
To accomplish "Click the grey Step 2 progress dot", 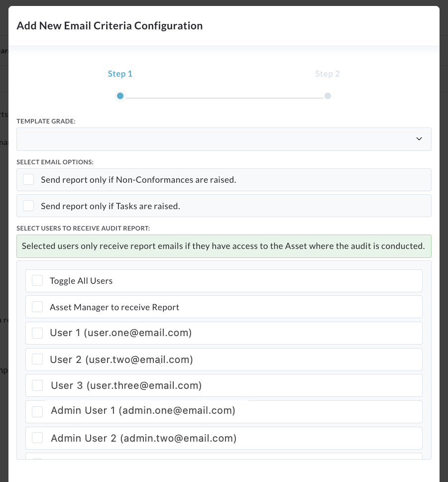I will [x=328, y=96].
